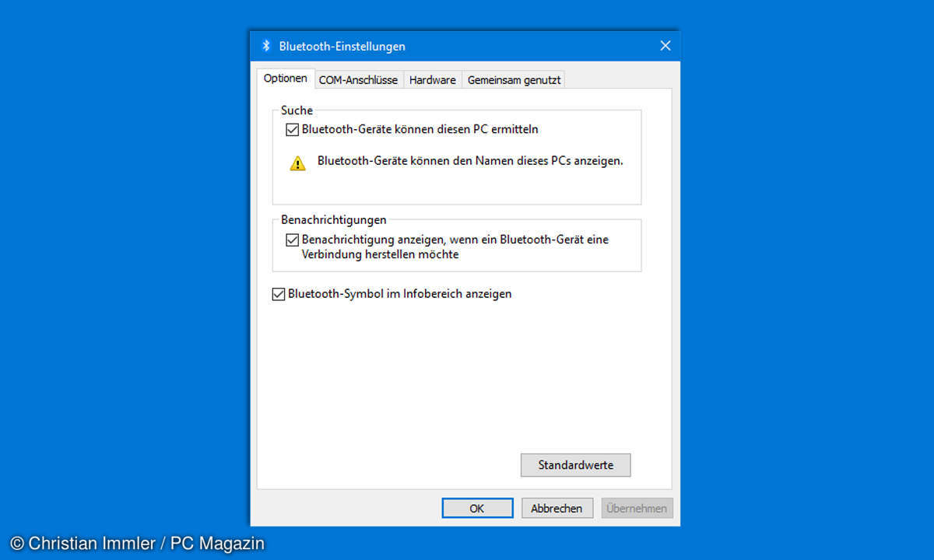Toggle 'Benachrichtigung anzeigen' checkbox
934x560 pixels.
292,240
